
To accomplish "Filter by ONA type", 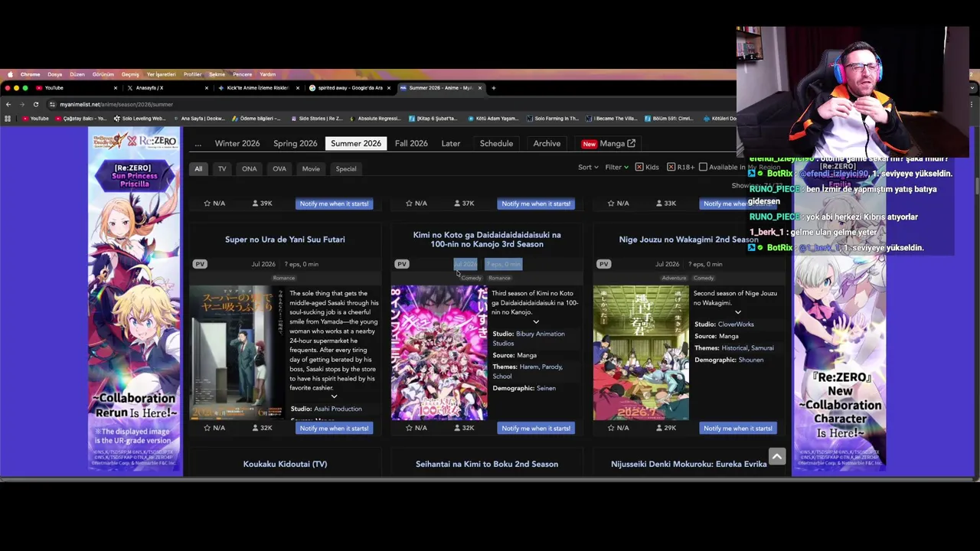I will (250, 169).
